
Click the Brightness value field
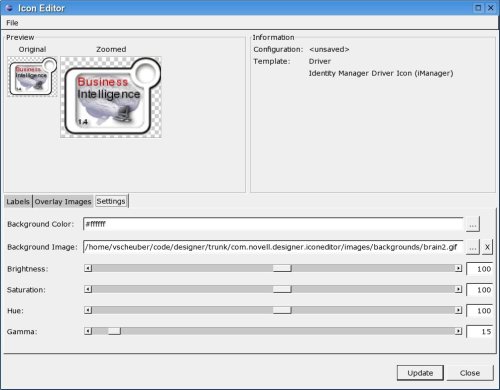coord(480,269)
